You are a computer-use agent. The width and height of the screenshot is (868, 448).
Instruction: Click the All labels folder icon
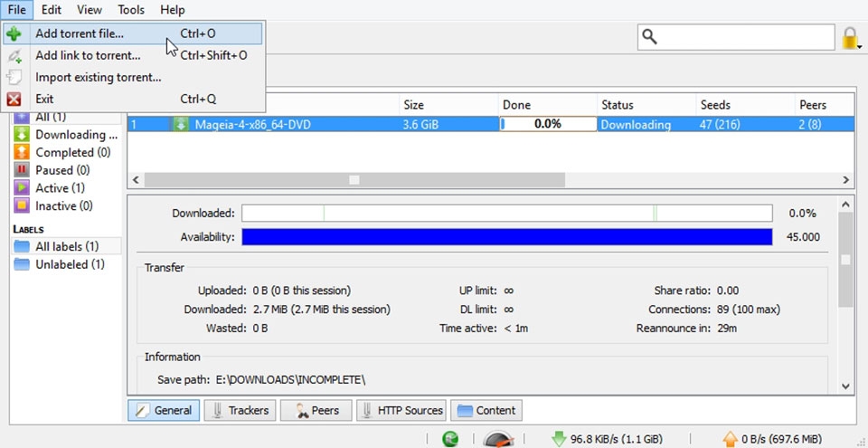[22, 246]
